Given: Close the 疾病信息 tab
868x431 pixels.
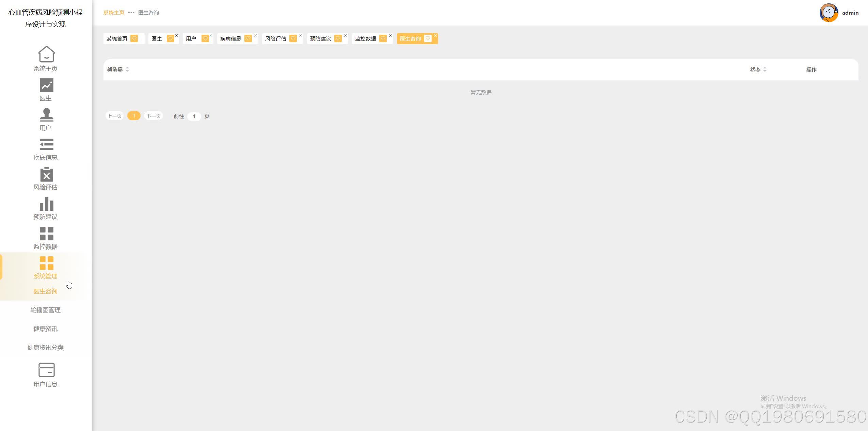Looking at the screenshot, I should click(256, 35).
